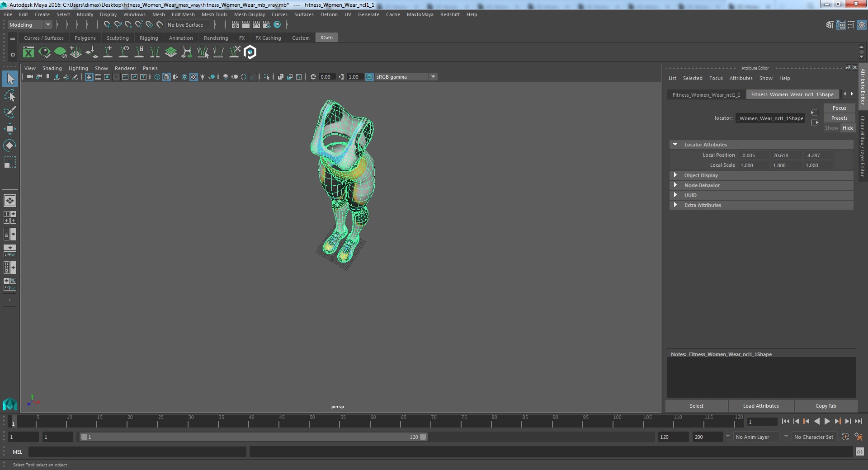Click the select camera icon in viewport toolbar
The image size is (868, 470).
(x=29, y=77)
